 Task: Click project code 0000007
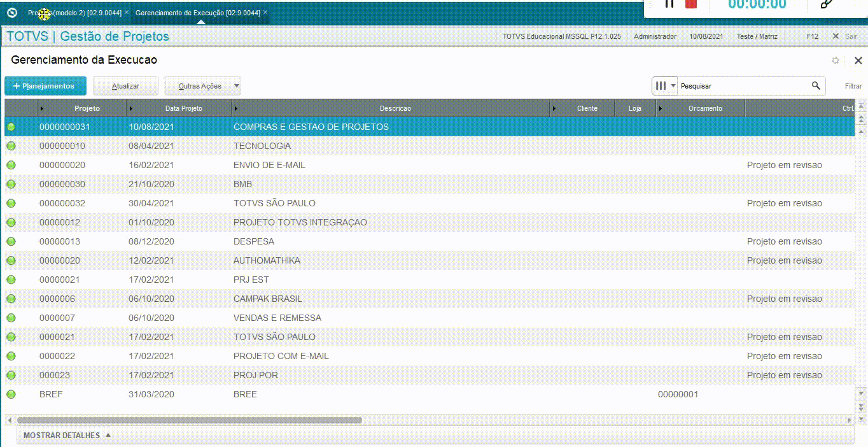[57, 318]
